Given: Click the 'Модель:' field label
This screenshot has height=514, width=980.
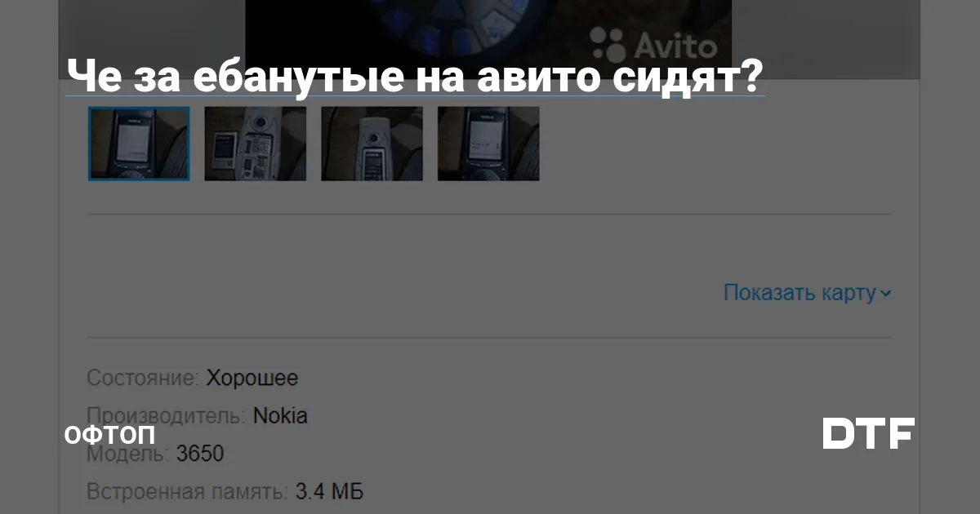Looking at the screenshot, I should [129, 454].
